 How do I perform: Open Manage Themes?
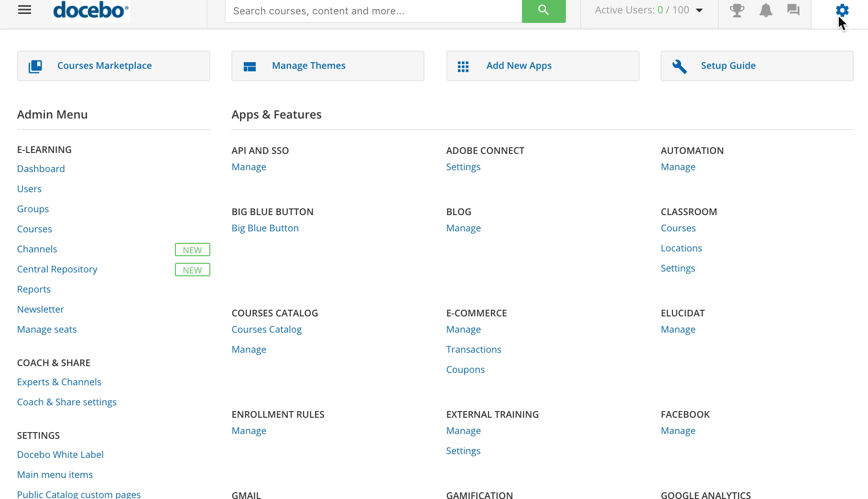(308, 65)
